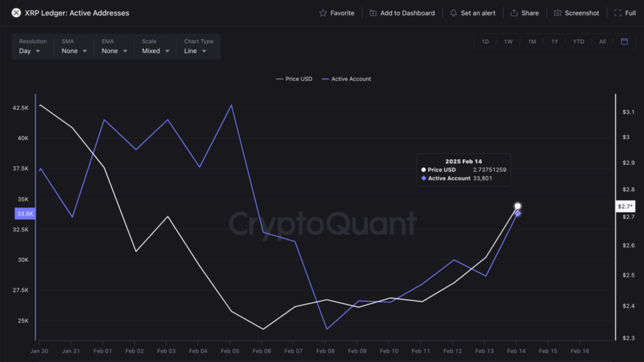Open the Scale Mixed dropdown
This screenshot has width=644, height=362.
(x=156, y=51)
